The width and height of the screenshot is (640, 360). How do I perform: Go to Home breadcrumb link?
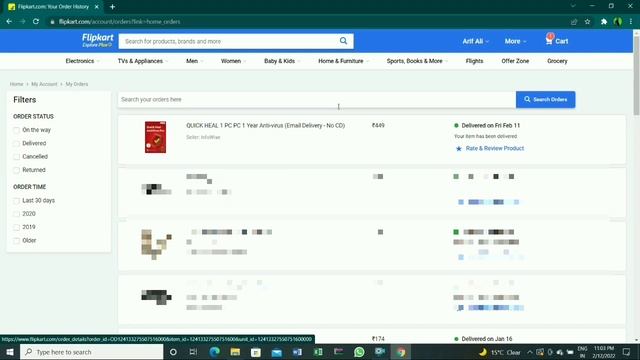[16, 84]
